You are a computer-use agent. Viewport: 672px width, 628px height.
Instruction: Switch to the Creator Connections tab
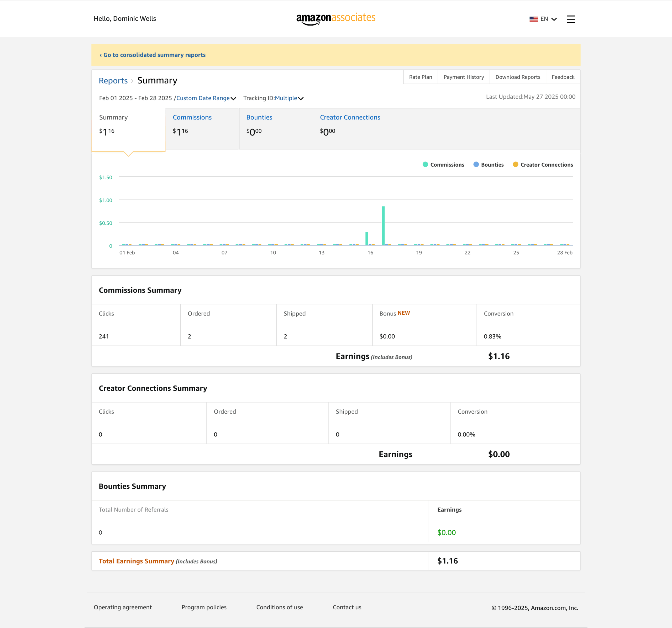[x=350, y=128]
